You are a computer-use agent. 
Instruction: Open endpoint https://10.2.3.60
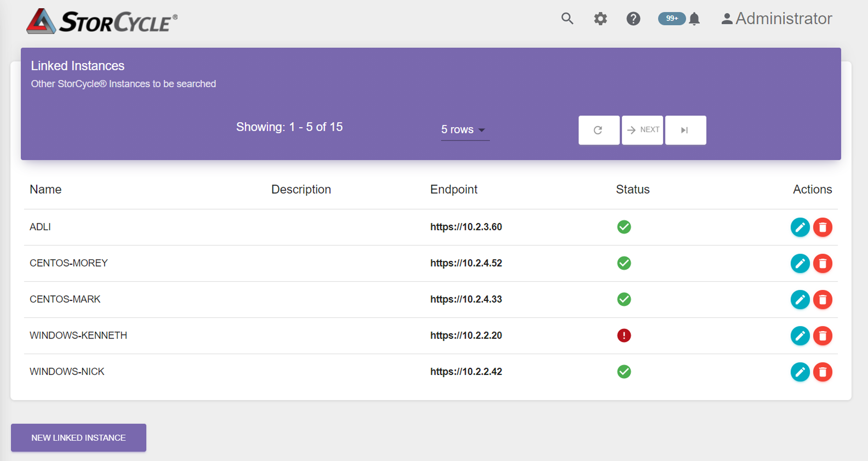tap(466, 227)
